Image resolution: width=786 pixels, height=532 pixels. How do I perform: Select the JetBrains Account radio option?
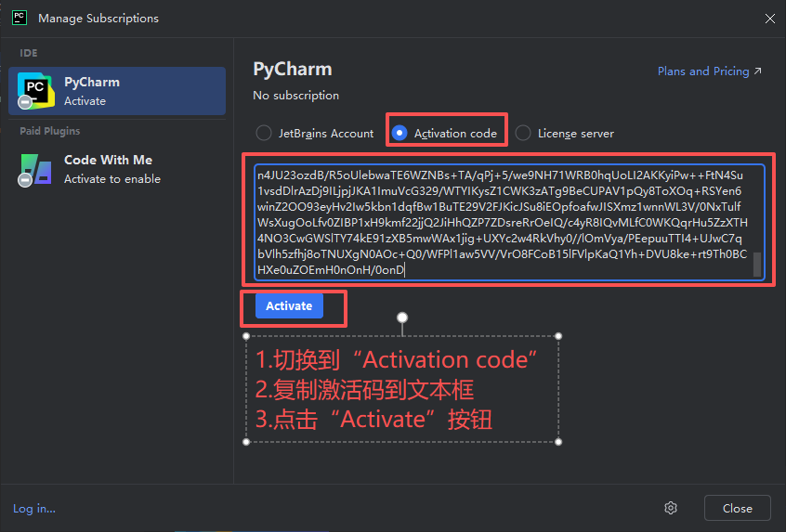pos(264,133)
